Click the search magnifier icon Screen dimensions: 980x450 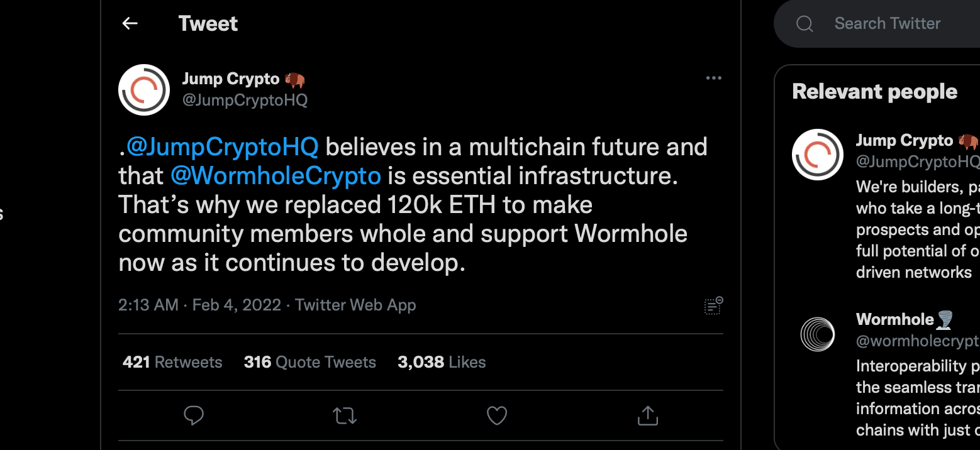pyautogui.click(x=805, y=24)
